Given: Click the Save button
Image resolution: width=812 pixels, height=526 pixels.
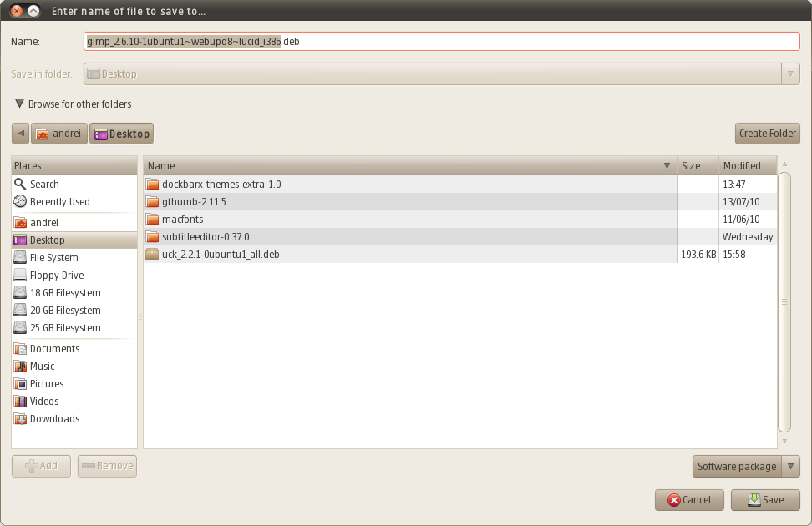Looking at the screenshot, I should (765, 500).
